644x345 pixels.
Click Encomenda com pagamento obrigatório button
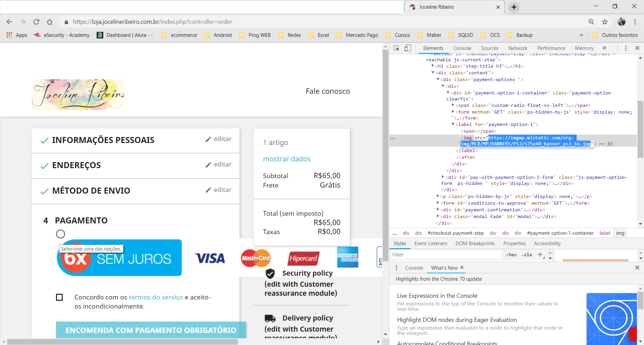click(151, 330)
